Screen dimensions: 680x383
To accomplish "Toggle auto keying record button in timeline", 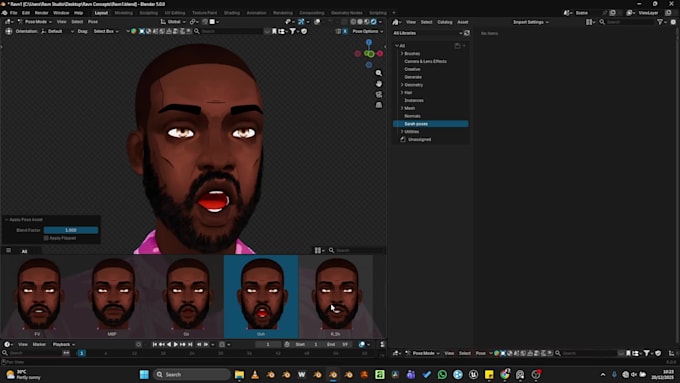I will (138, 344).
